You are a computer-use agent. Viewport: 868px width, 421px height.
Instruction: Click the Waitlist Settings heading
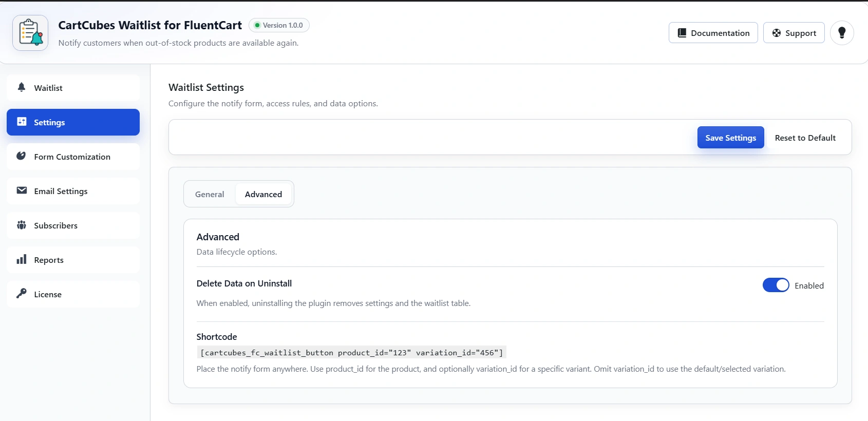coord(206,87)
